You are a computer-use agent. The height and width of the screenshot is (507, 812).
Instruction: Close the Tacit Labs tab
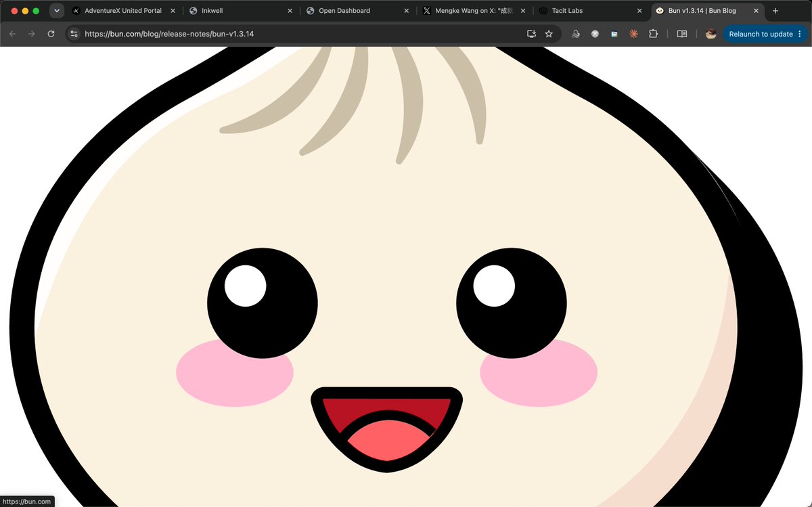point(639,11)
